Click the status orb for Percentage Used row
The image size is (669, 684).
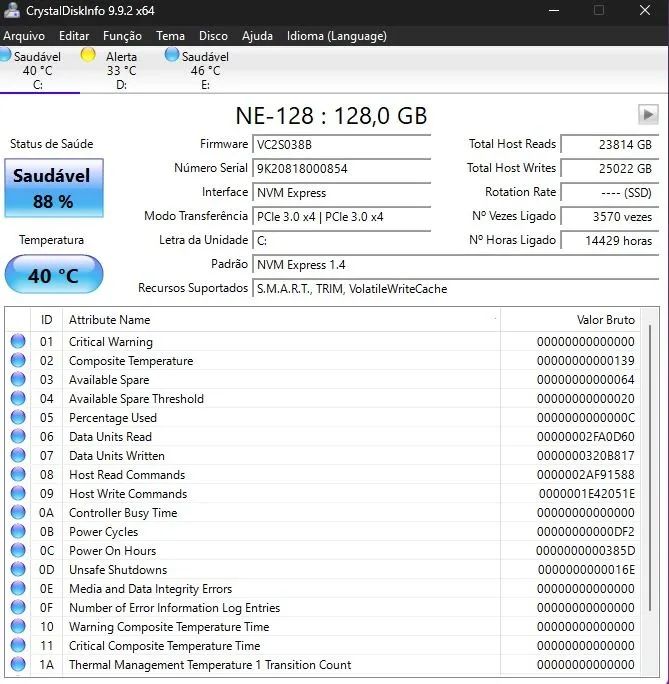click(18, 417)
